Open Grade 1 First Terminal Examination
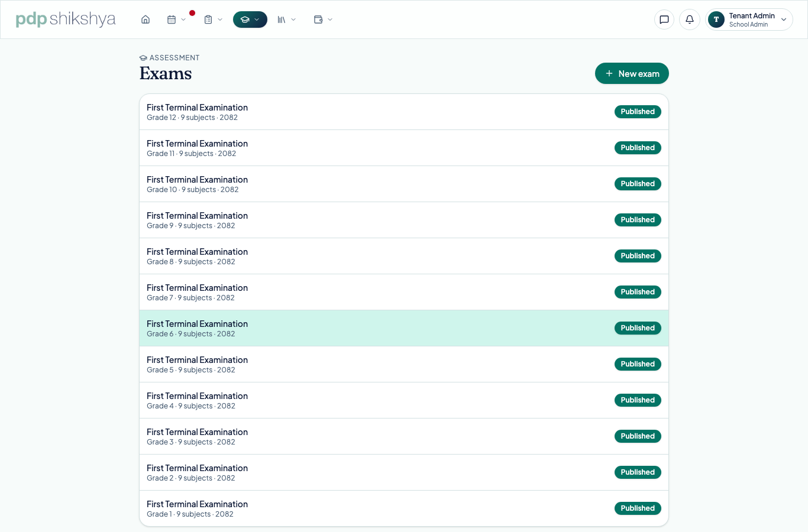This screenshot has width=808, height=532. point(404,508)
